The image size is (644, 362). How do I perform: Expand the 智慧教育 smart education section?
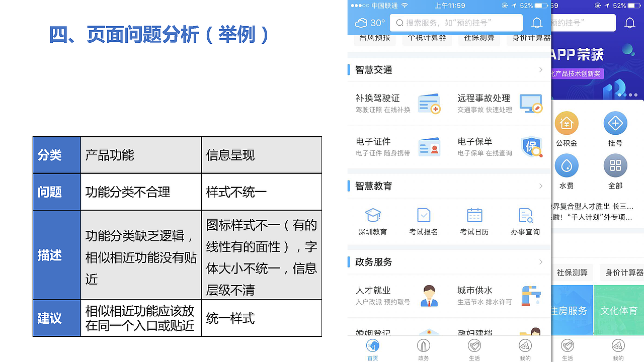540,186
